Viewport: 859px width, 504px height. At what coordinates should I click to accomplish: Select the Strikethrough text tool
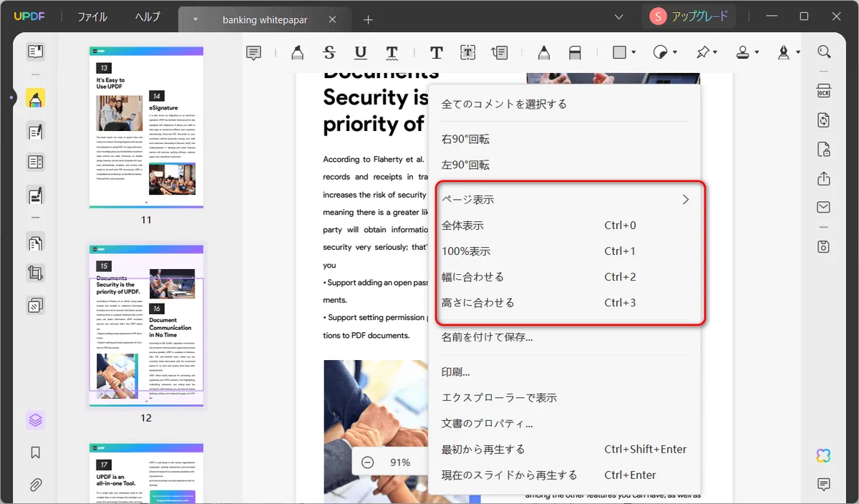329,52
